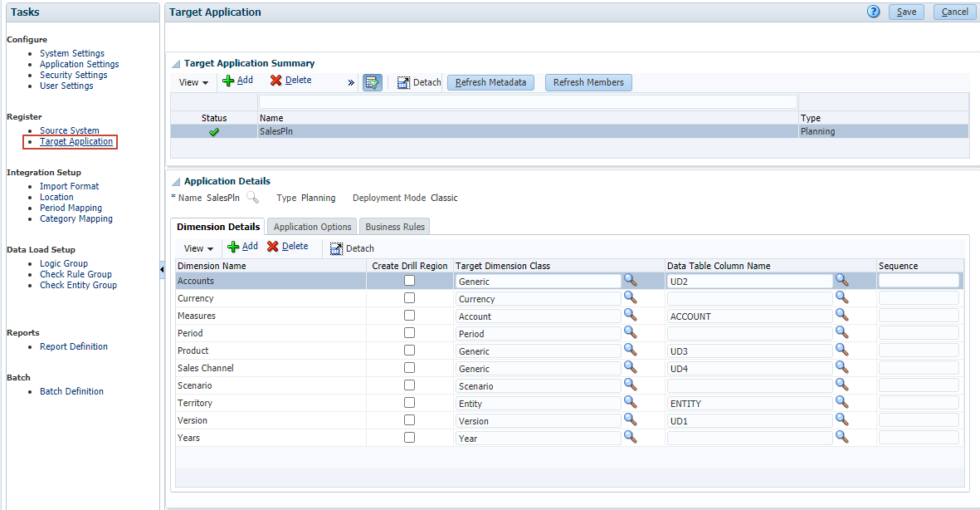Enable Create Drill Region for Version
The width and height of the screenshot is (980, 510).
[x=409, y=420]
